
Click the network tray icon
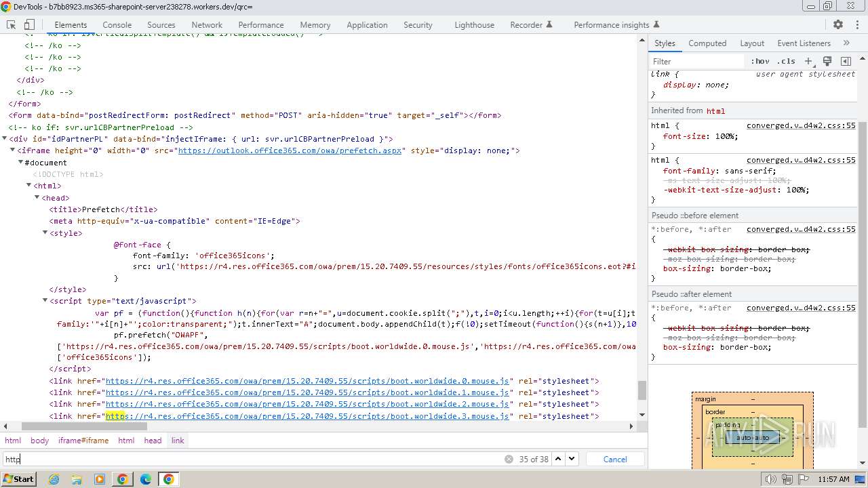[787, 479]
